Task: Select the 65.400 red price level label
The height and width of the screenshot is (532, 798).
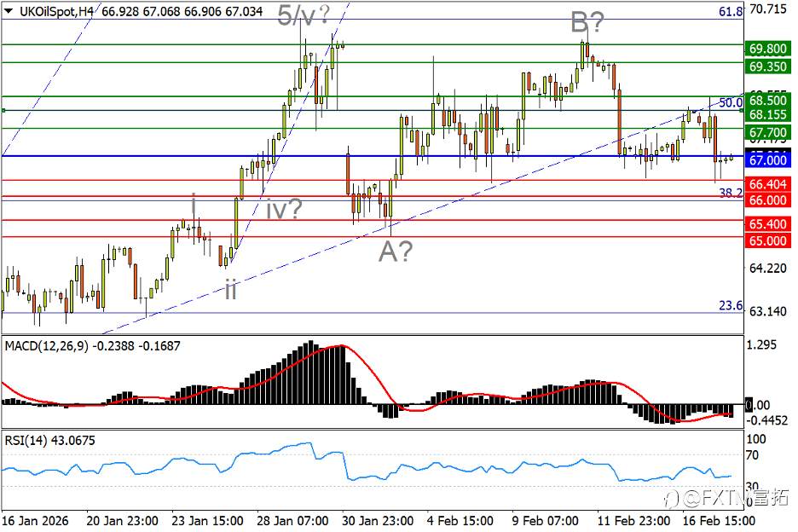Action: (x=768, y=224)
